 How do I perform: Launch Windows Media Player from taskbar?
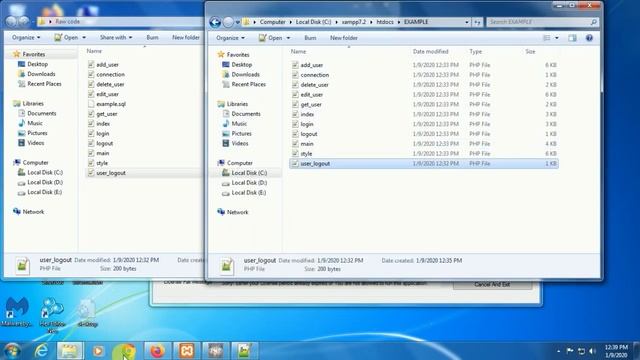98,351
